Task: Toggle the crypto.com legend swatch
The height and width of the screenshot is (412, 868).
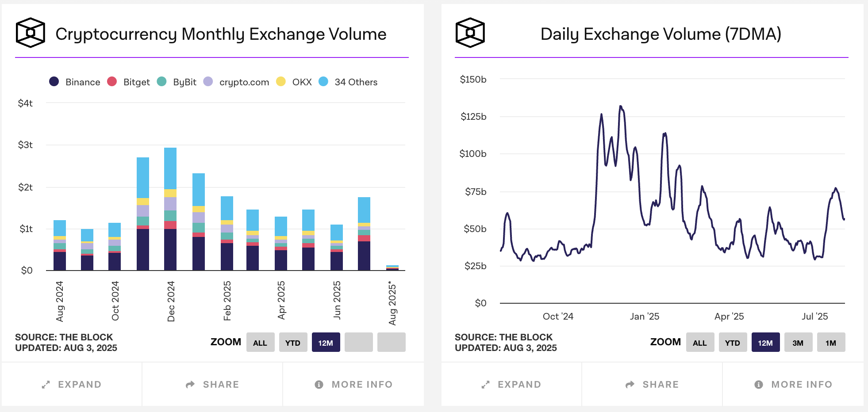Action: pos(208,81)
